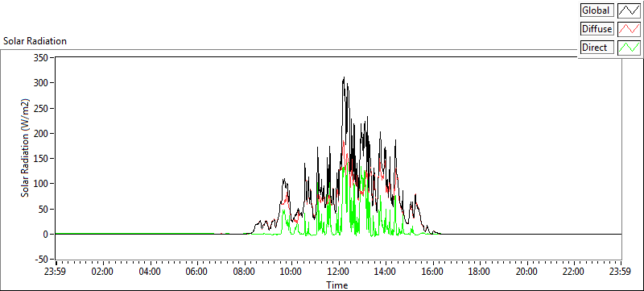Open the red Diffuse line style swatch
Screen dimensions: 644x291
(629, 29)
